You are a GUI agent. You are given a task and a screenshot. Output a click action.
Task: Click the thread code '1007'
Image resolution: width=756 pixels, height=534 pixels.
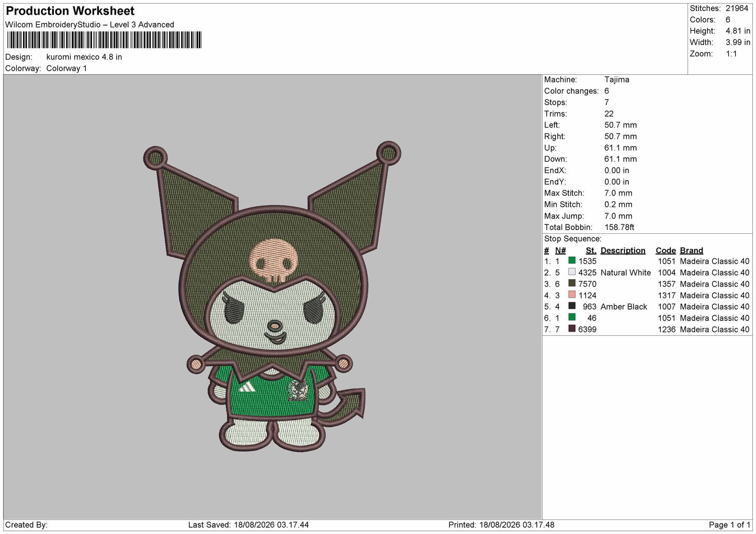pos(667,307)
